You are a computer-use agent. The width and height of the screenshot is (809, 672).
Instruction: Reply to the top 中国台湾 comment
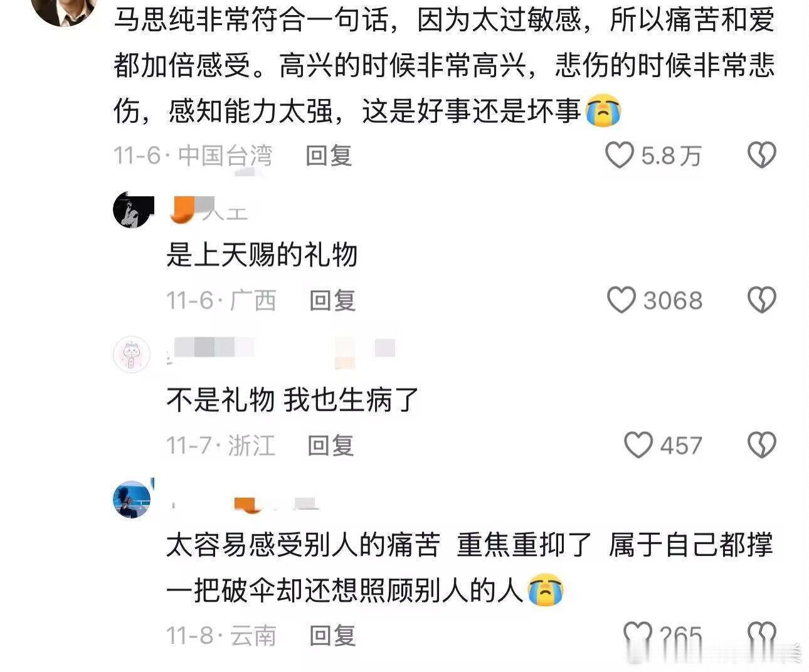click(329, 155)
